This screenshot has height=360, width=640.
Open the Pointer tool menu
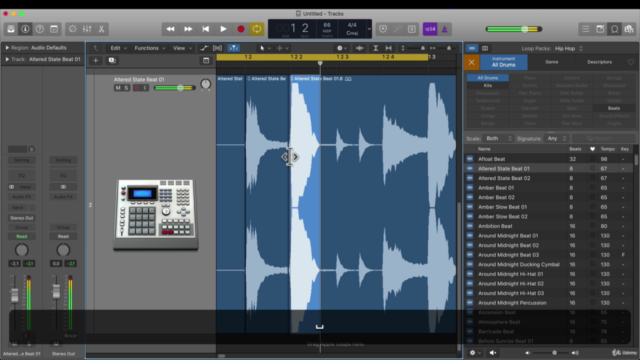(x=265, y=48)
